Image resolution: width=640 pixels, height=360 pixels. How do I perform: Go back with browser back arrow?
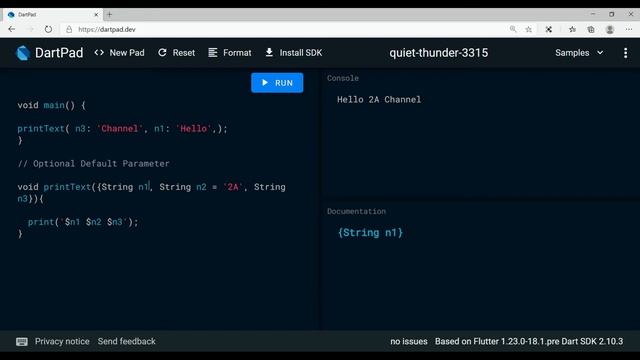11,29
